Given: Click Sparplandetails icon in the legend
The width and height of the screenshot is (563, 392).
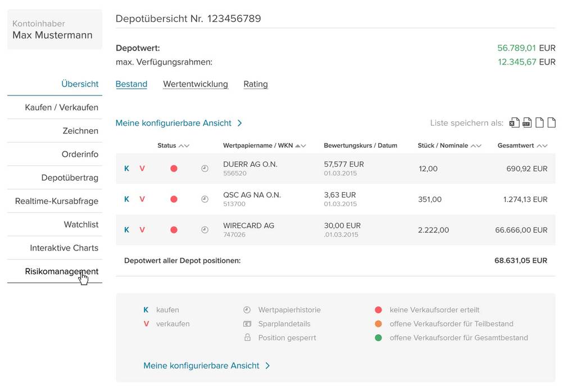Looking at the screenshot, I should click(247, 324).
